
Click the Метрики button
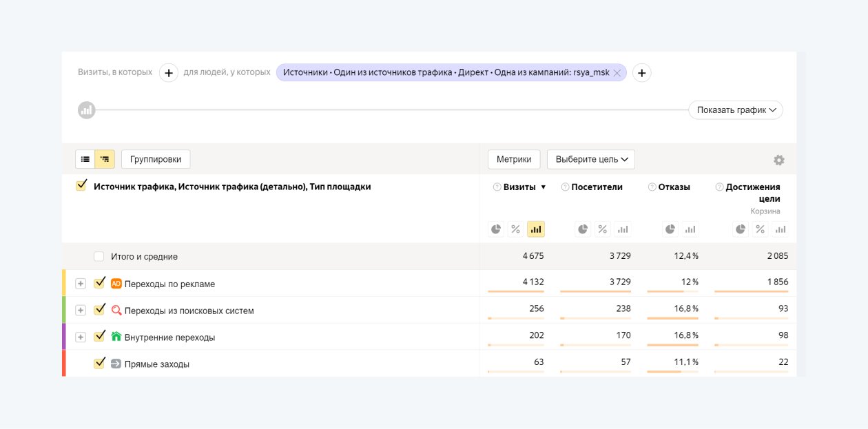[513, 159]
